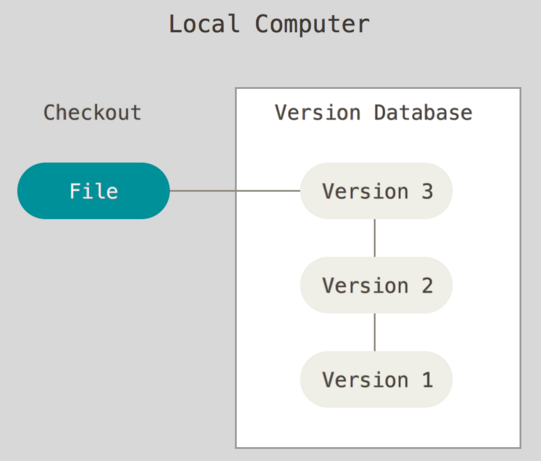The image size is (541, 461).
Task: Click the number 1 in Version 1
Action: coord(427,379)
